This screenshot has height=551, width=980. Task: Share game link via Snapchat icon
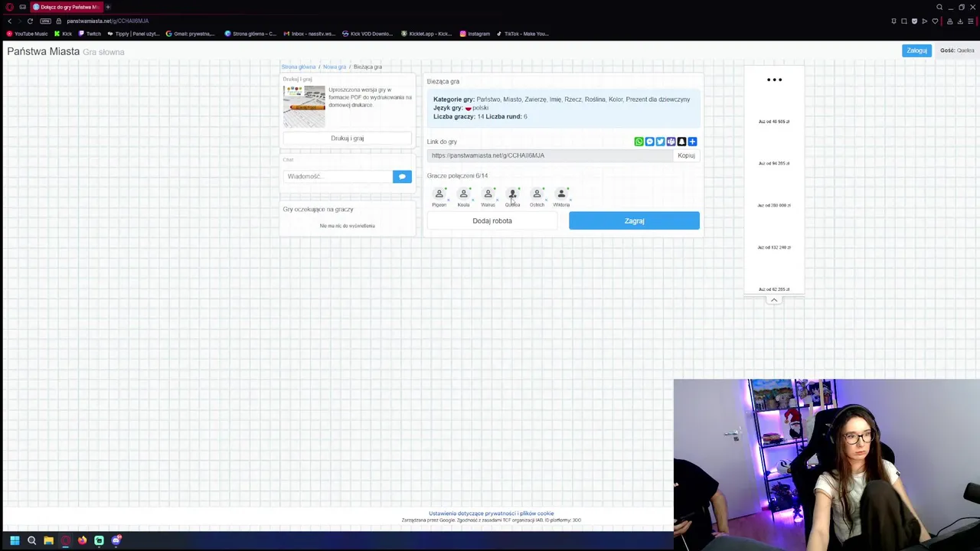point(681,142)
